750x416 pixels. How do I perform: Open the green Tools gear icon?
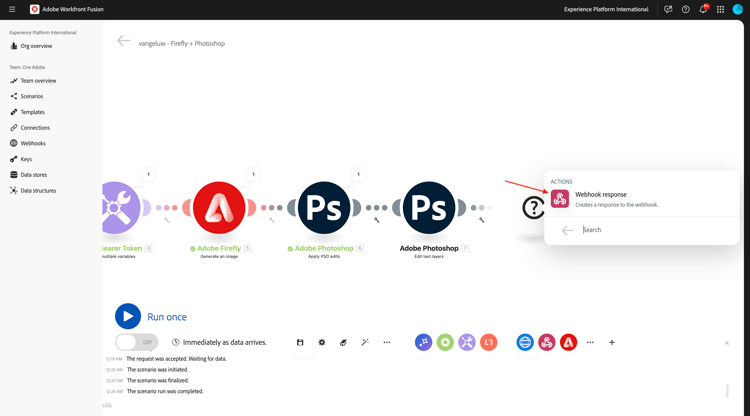click(x=445, y=342)
